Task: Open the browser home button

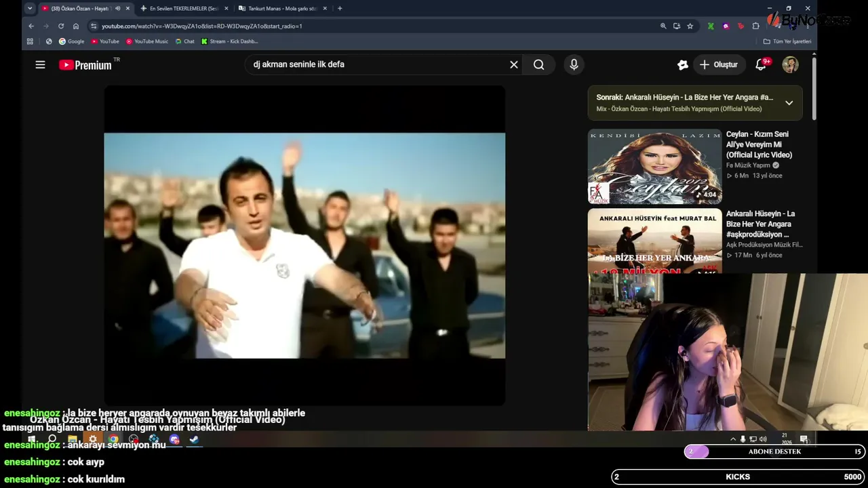Action: pos(76,26)
